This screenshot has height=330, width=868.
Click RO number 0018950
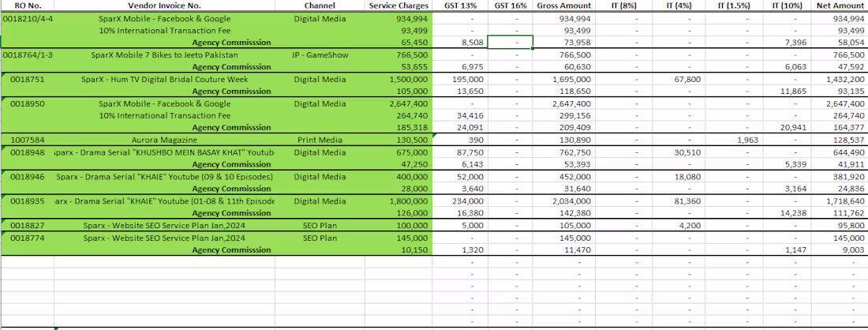(x=27, y=103)
